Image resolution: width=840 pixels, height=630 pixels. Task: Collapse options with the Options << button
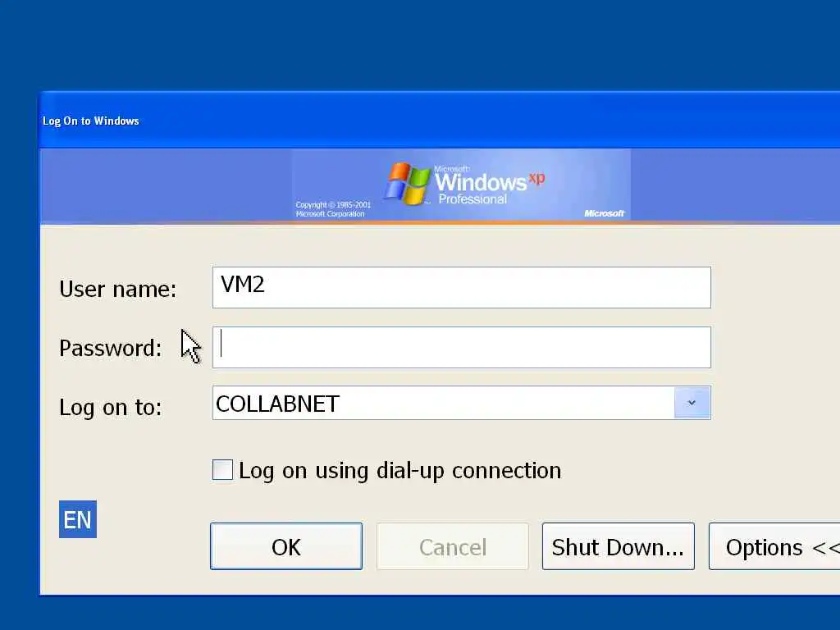click(774, 546)
